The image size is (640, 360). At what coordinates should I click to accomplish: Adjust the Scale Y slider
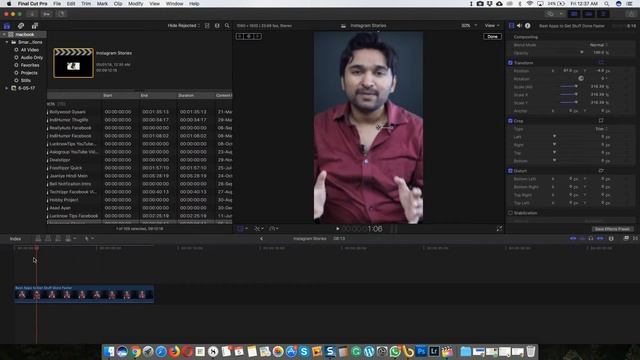pos(569,102)
